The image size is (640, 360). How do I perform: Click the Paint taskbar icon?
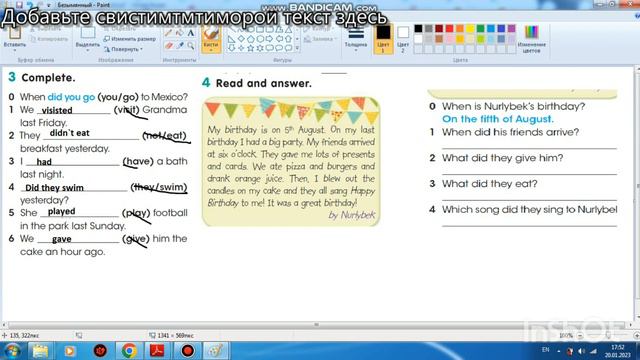(x=216, y=351)
